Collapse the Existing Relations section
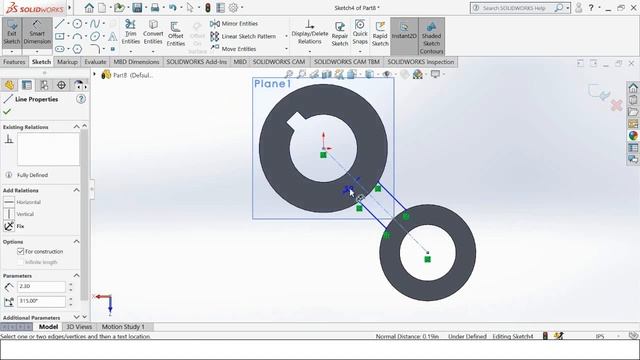Image resolution: width=640 pixels, height=360 pixels. (x=76, y=127)
